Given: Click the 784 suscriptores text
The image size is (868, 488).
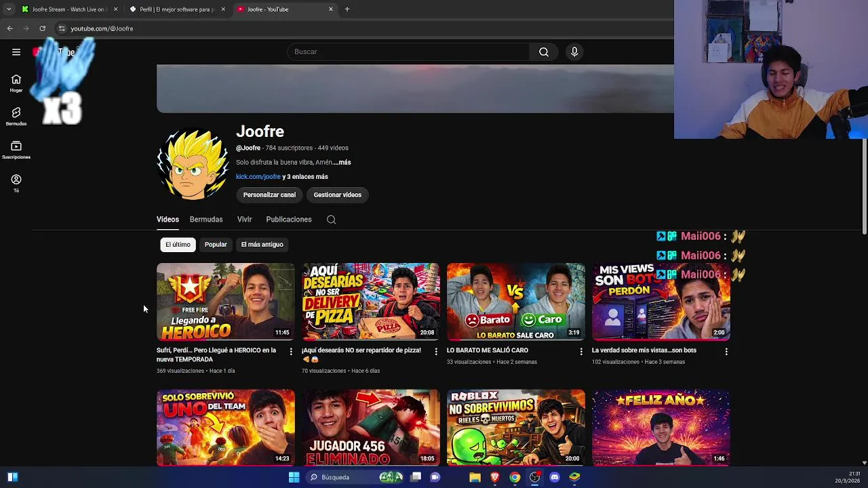Looking at the screenshot, I should pyautogui.click(x=289, y=148).
